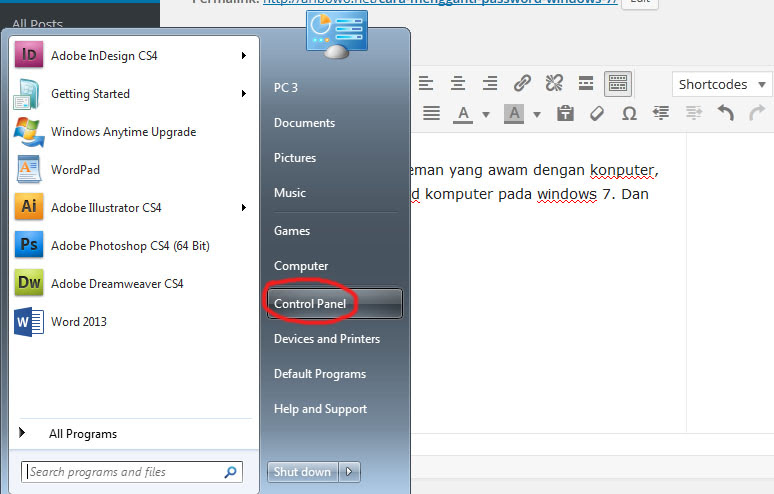Open Control Panel

pos(335,304)
